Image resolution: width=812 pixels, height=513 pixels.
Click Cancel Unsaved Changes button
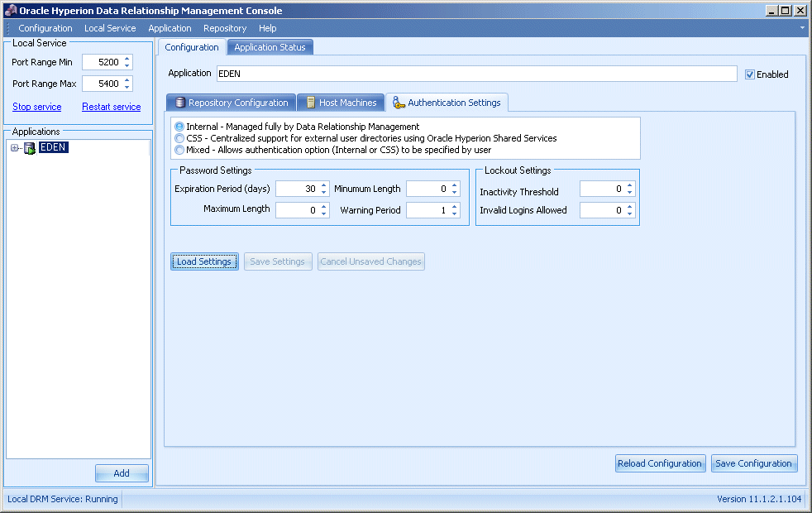[x=370, y=261]
